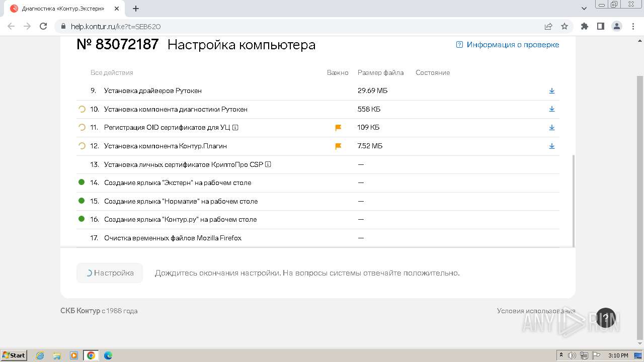Click the Важно column header
This screenshot has width=644, height=362.
338,72
